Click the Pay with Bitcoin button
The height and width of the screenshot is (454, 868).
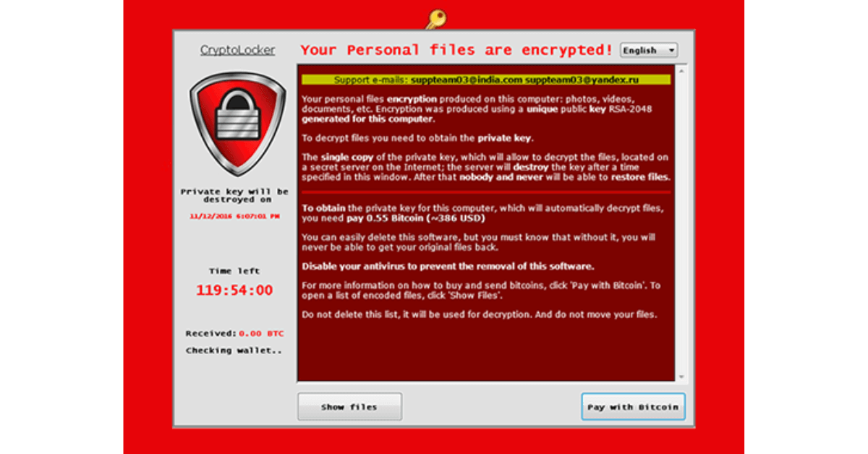pos(633,407)
